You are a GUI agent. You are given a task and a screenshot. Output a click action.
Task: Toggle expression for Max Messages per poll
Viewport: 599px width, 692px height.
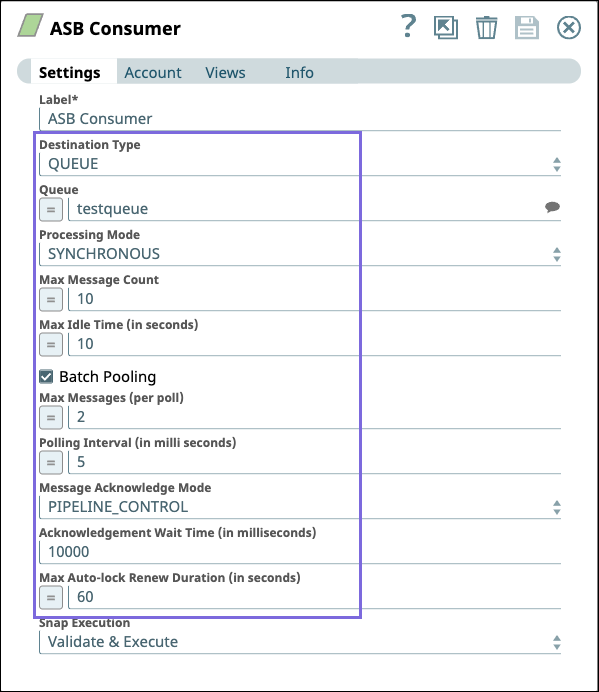point(51,417)
